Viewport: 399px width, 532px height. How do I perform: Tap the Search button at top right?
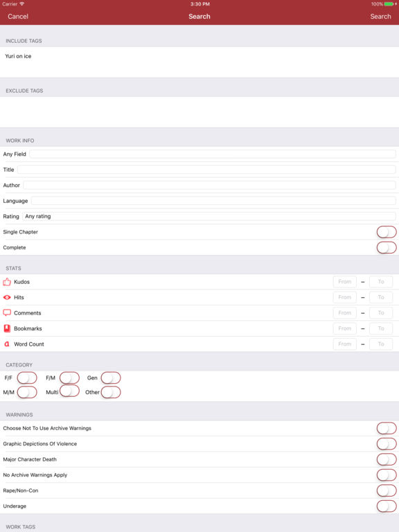380,17
